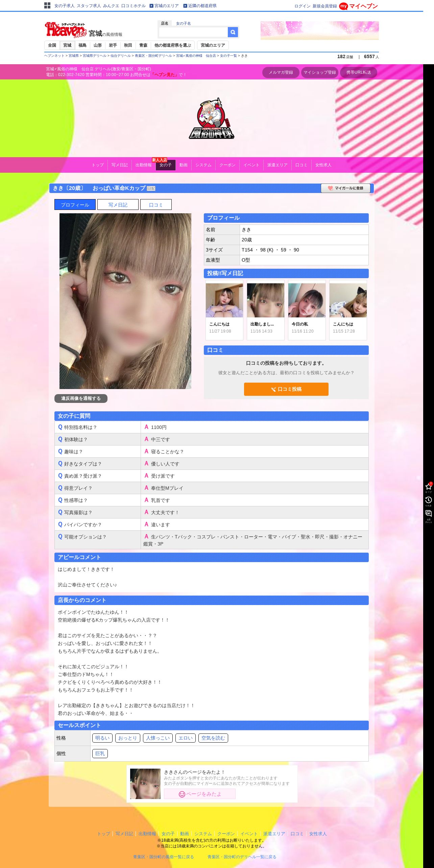Image resolution: width=434 pixels, height=868 pixels.
Task: Open 仙台デリヘル breadcrumb link
Action: click(x=121, y=56)
